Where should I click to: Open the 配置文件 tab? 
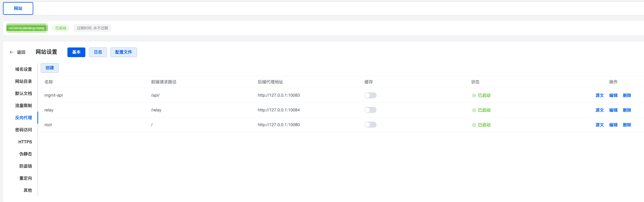point(124,52)
